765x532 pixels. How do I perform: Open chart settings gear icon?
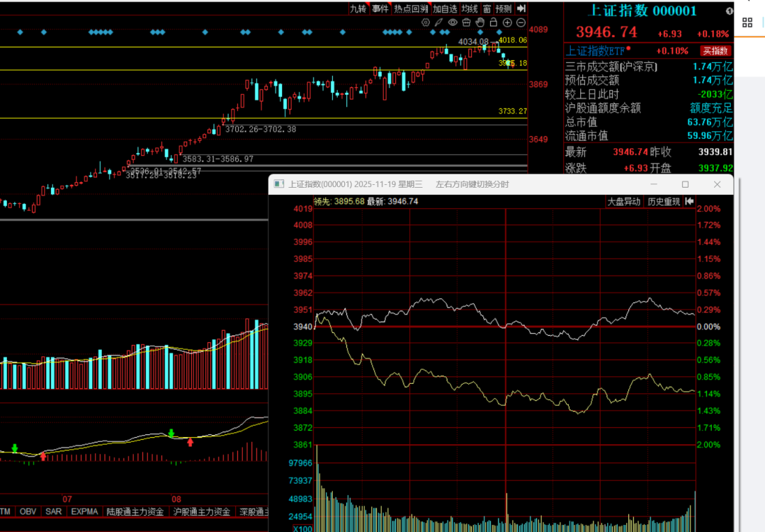click(426, 23)
